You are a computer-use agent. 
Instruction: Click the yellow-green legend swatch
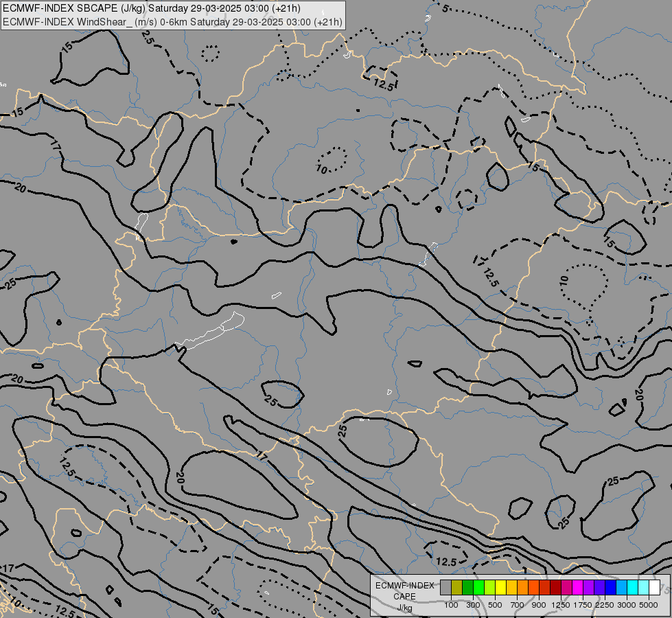(x=490, y=587)
